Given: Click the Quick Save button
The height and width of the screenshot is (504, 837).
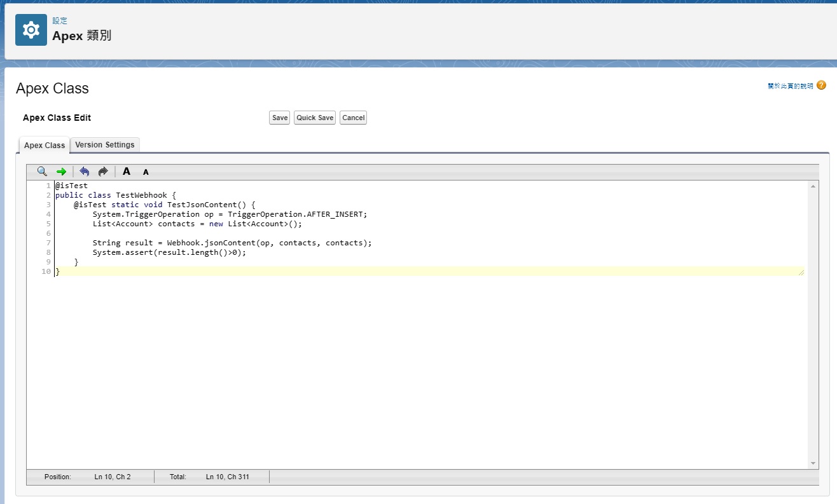Looking at the screenshot, I should click(x=315, y=118).
